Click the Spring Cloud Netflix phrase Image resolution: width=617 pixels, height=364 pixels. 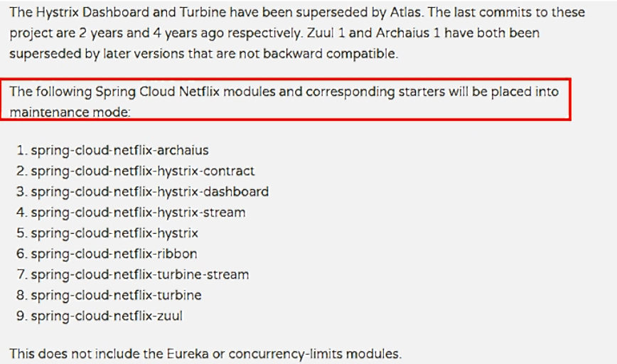[157, 92]
